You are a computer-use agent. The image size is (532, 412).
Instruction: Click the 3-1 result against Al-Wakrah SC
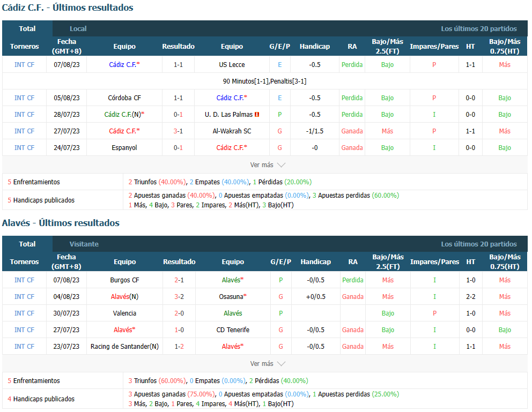point(178,131)
